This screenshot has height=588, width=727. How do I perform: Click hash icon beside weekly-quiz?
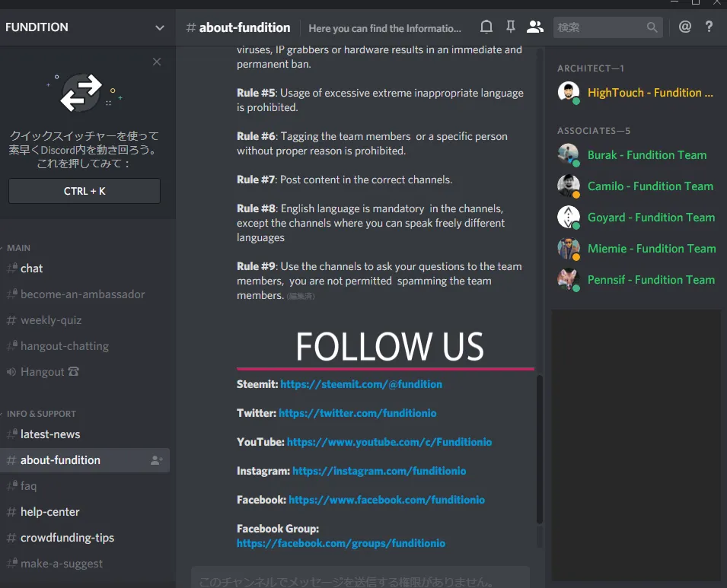(x=11, y=320)
